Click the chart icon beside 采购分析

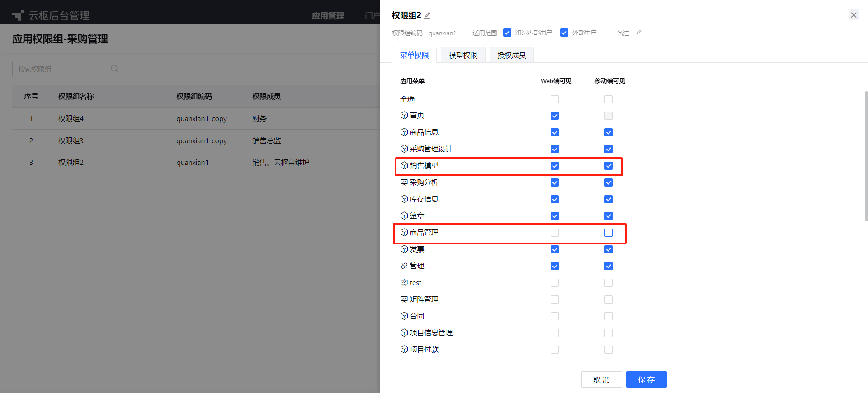click(404, 182)
